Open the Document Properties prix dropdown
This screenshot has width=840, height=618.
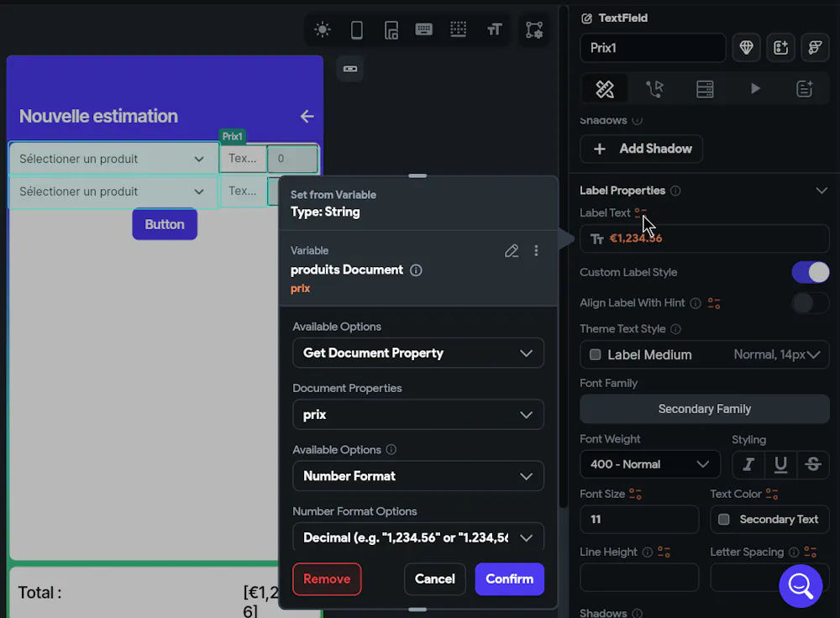(417, 415)
